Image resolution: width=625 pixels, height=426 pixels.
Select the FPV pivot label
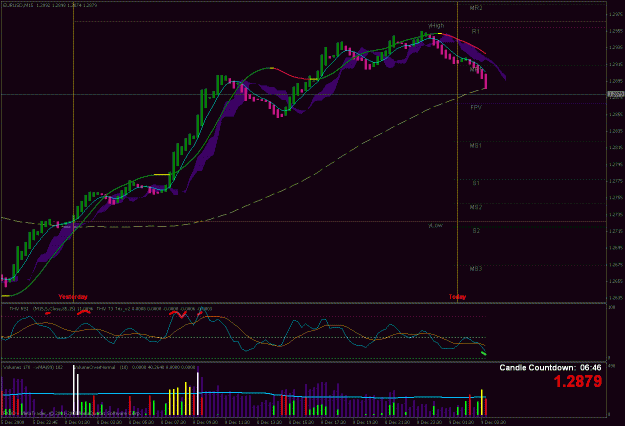(476, 108)
